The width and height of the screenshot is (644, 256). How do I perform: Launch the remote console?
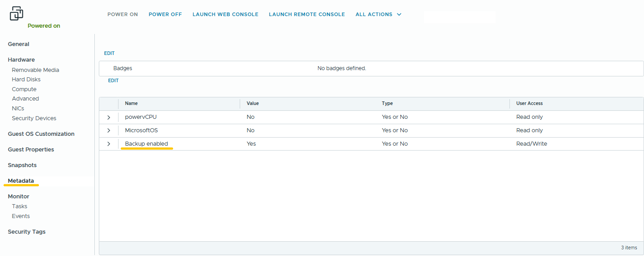point(307,14)
